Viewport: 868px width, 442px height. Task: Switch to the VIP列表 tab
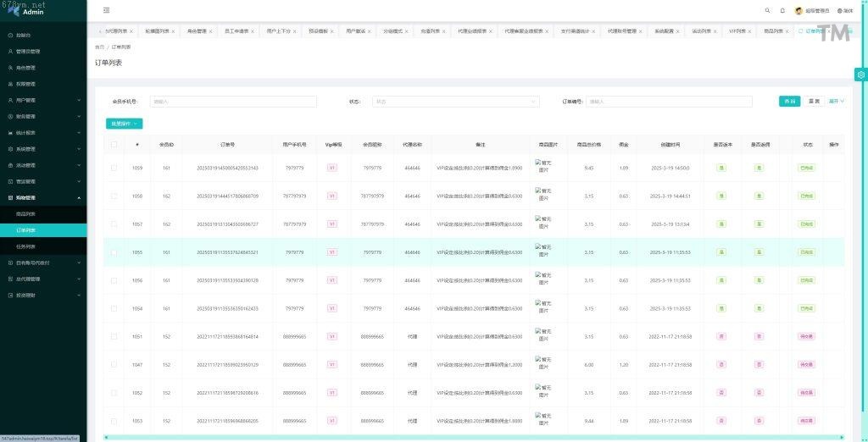tap(737, 31)
